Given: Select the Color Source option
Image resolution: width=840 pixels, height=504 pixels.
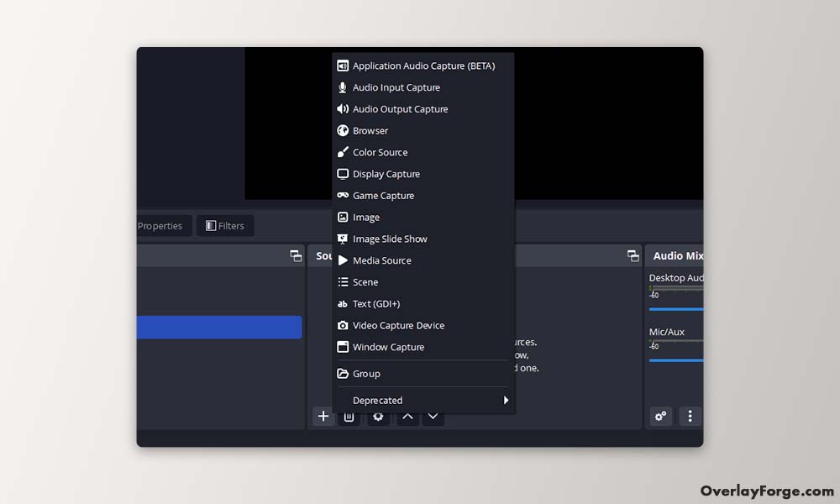Looking at the screenshot, I should tap(380, 152).
